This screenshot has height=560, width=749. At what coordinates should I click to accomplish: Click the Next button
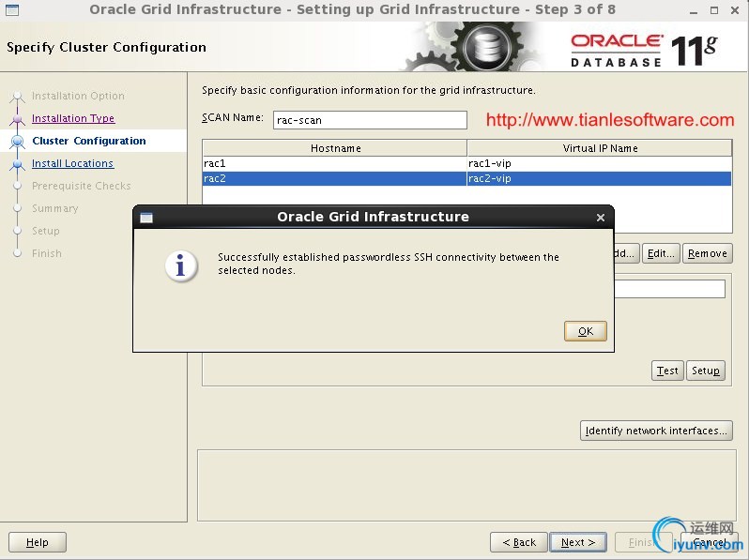pyautogui.click(x=578, y=542)
